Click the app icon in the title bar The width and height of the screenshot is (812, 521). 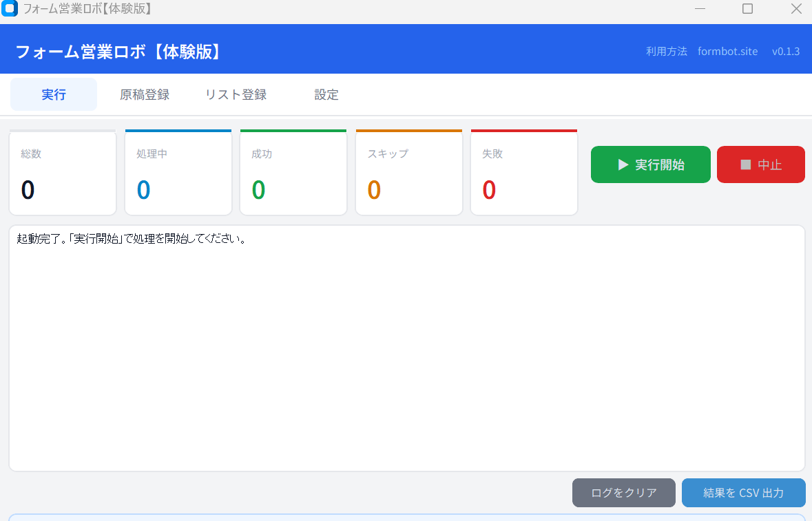pyautogui.click(x=10, y=9)
